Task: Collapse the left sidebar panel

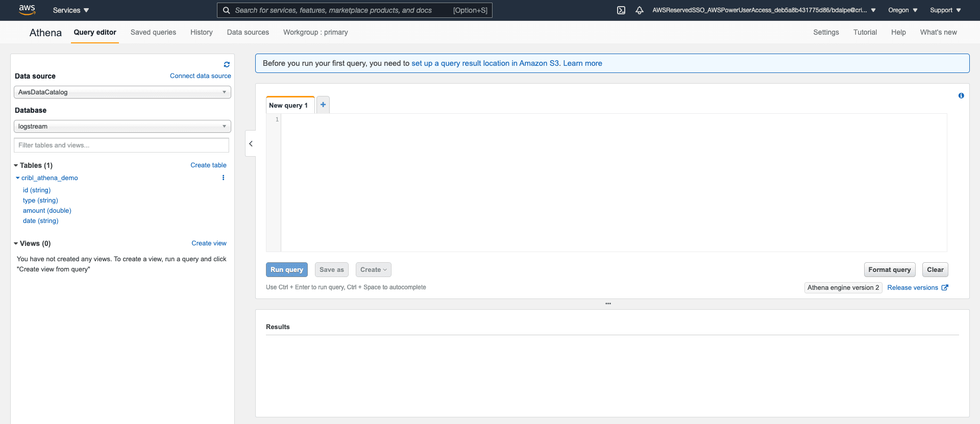Action: 251,144
